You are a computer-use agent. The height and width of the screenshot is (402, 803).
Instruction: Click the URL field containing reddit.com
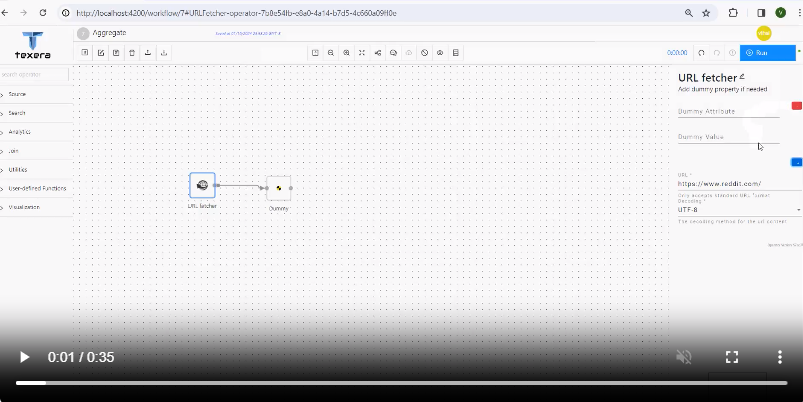(x=739, y=183)
